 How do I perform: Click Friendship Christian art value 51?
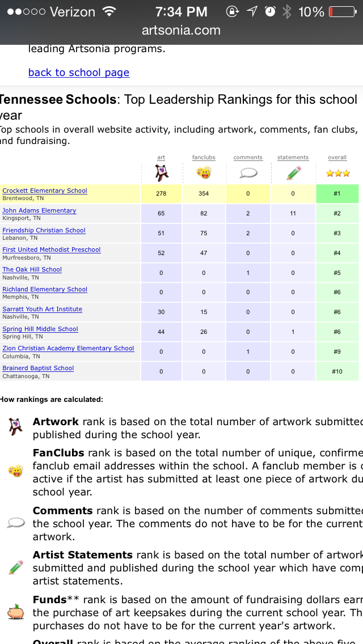click(161, 234)
